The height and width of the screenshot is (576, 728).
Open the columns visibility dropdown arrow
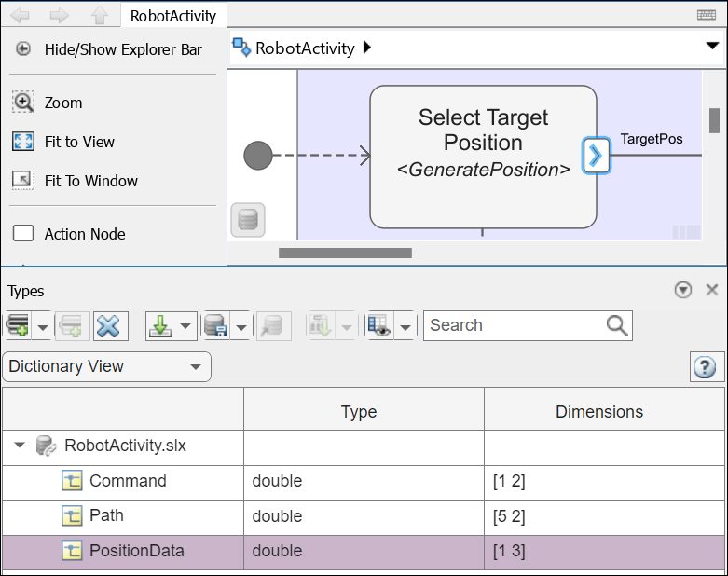(x=405, y=327)
